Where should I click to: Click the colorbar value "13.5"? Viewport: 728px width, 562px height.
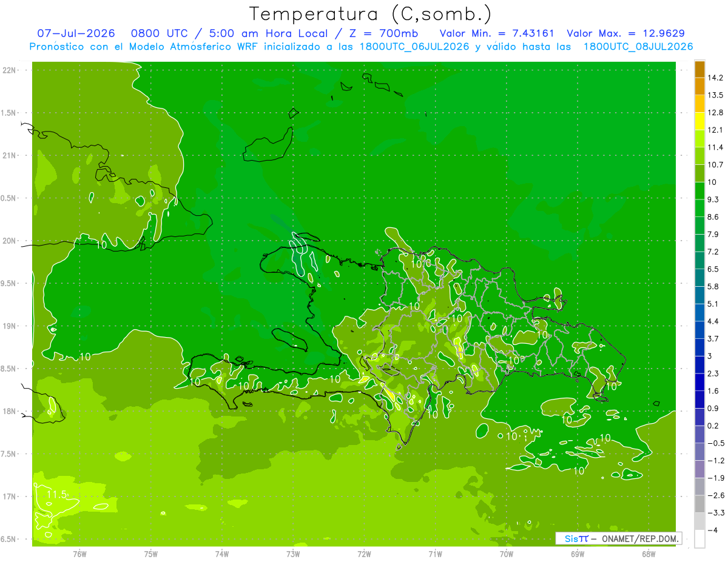coord(715,95)
